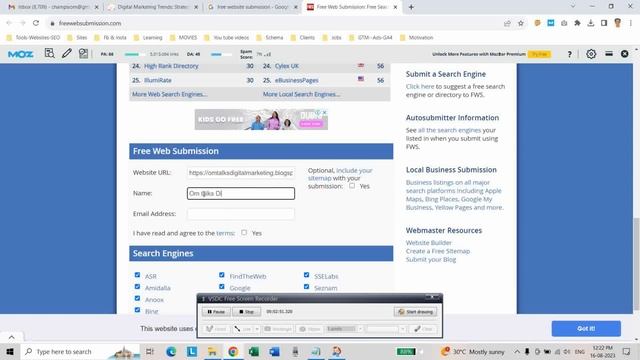The height and width of the screenshot is (360, 640).
Task: Open Tools-Websites-SEO bookmark folder
Action: point(33,38)
